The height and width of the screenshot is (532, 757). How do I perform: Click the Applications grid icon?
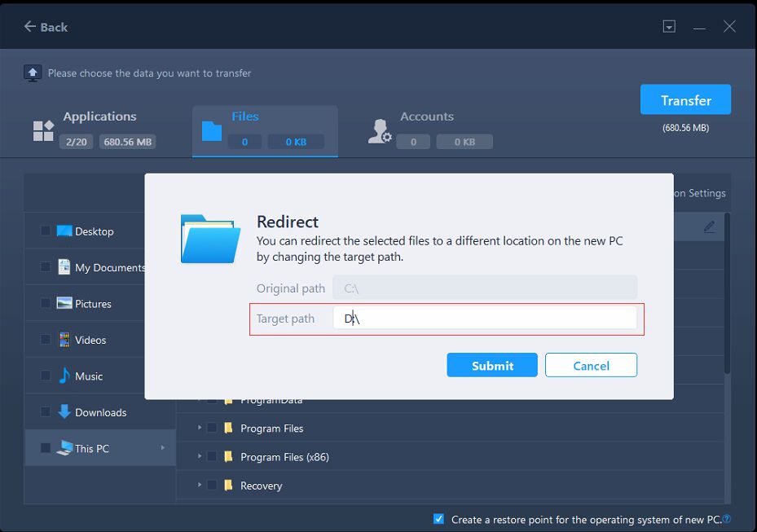(x=43, y=131)
